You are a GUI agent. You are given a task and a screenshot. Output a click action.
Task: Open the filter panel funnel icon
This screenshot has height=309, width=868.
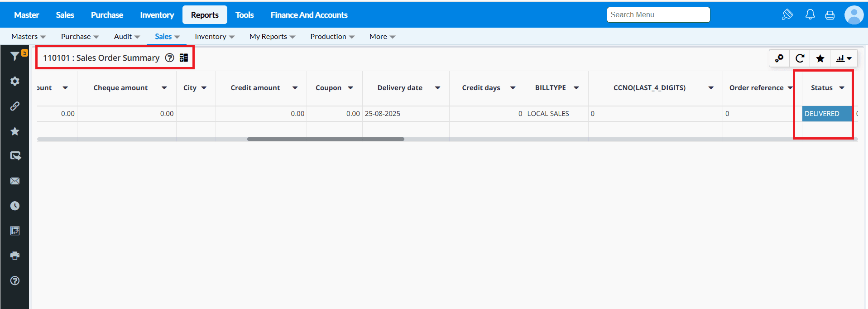pyautogui.click(x=15, y=56)
